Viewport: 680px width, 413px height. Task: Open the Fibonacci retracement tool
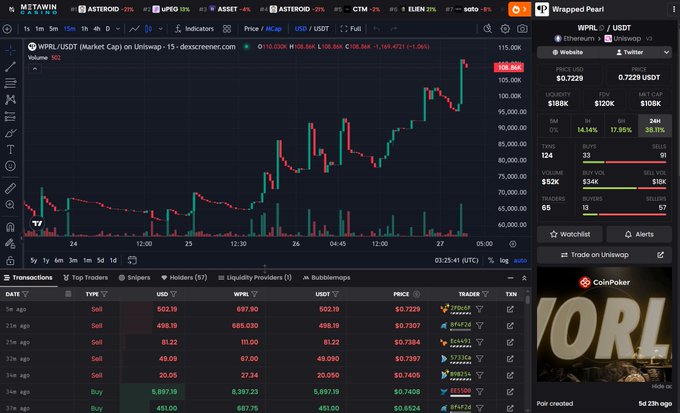(x=10, y=83)
